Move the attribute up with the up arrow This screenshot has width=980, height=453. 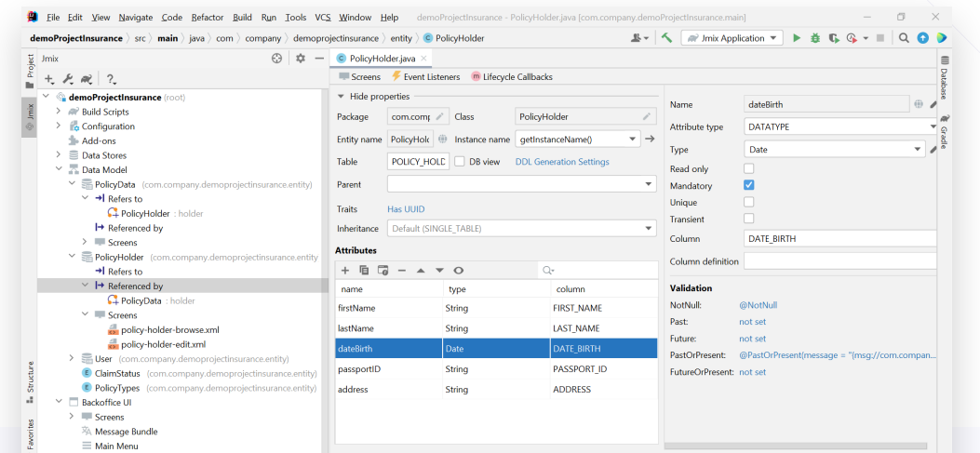tap(421, 270)
